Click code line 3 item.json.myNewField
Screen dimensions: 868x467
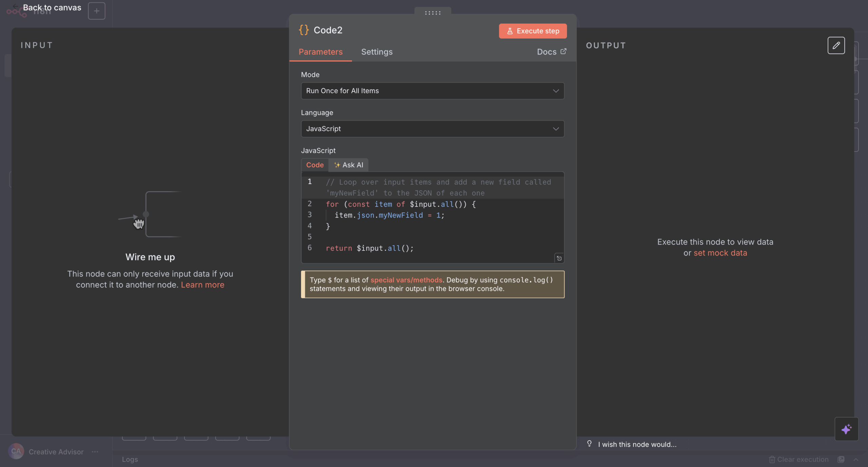click(x=389, y=215)
